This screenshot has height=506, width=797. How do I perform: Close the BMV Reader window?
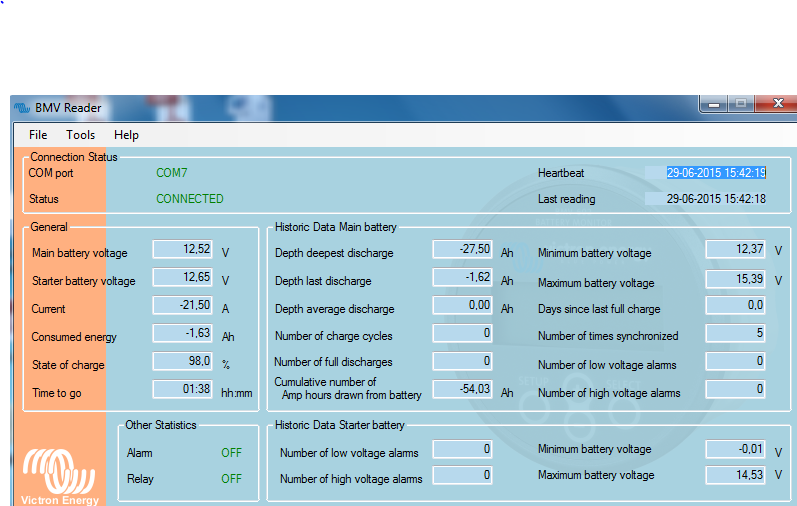tap(776, 104)
